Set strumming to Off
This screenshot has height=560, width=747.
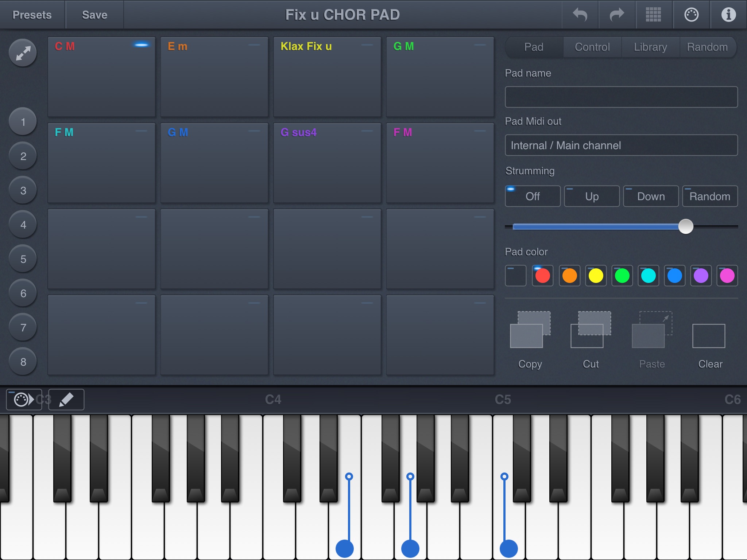click(533, 196)
